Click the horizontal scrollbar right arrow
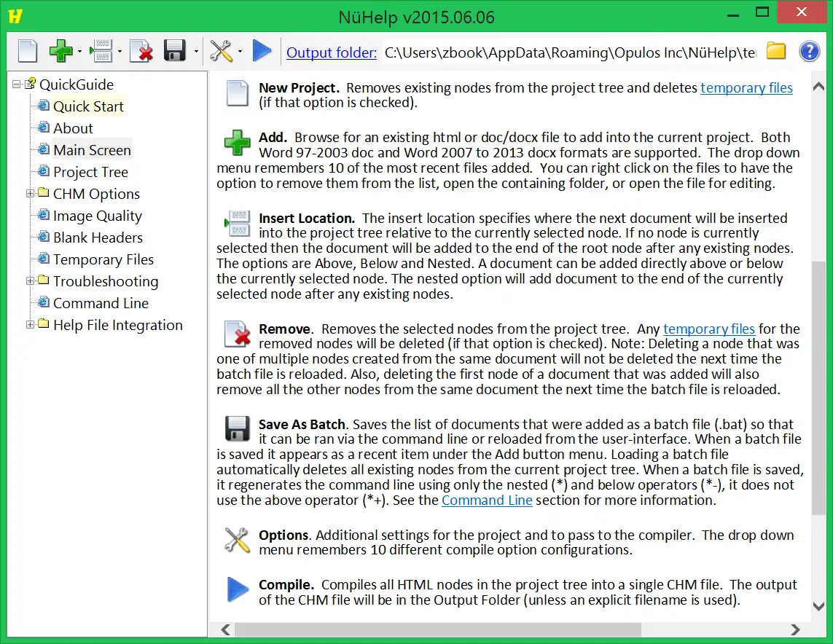This screenshot has width=833, height=644. pyautogui.click(x=795, y=629)
